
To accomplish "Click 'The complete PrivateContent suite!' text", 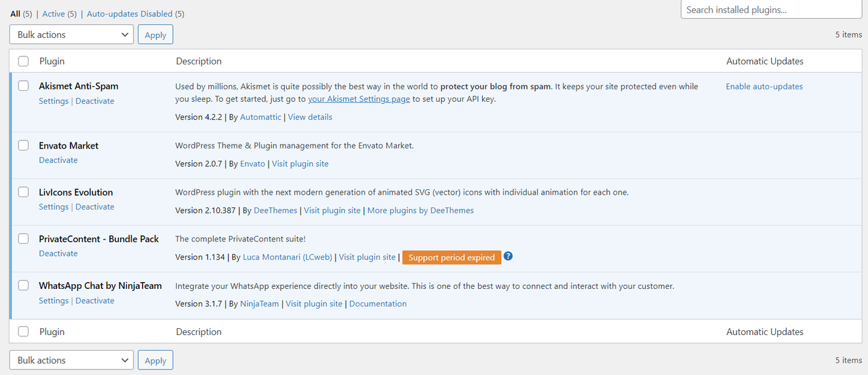I will coord(241,239).
